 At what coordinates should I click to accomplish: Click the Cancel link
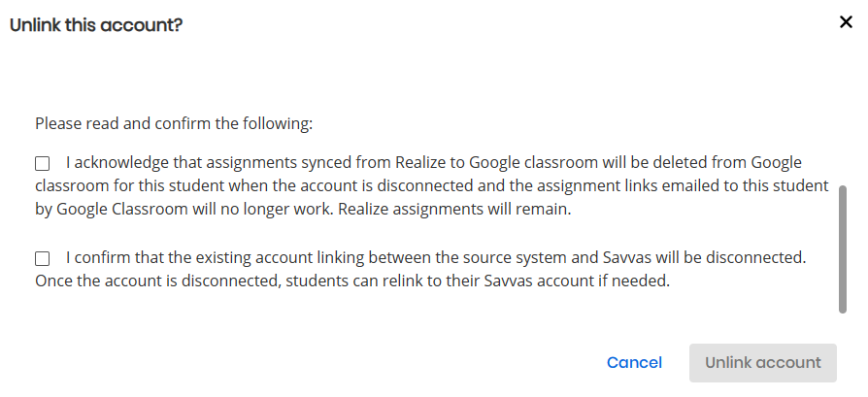[x=634, y=362]
